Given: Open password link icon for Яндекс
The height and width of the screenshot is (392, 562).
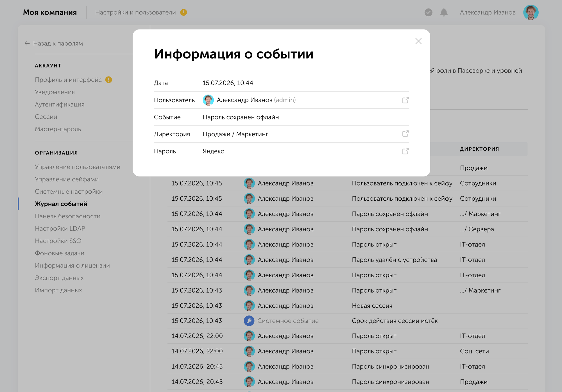Looking at the screenshot, I should point(405,151).
